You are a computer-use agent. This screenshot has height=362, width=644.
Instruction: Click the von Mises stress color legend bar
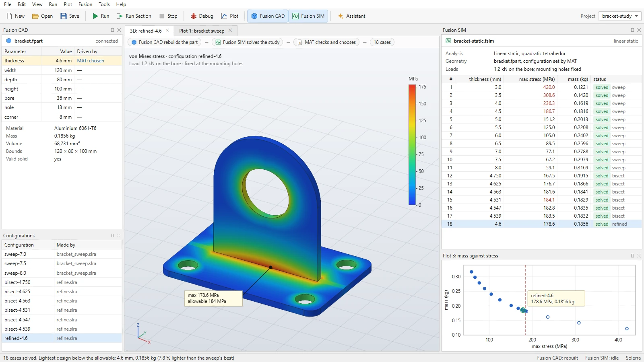click(x=412, y=146)
